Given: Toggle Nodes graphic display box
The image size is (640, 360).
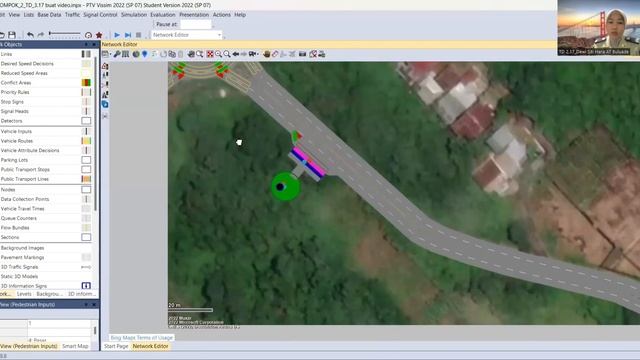Looking at the screenshot, I should 86,189.
